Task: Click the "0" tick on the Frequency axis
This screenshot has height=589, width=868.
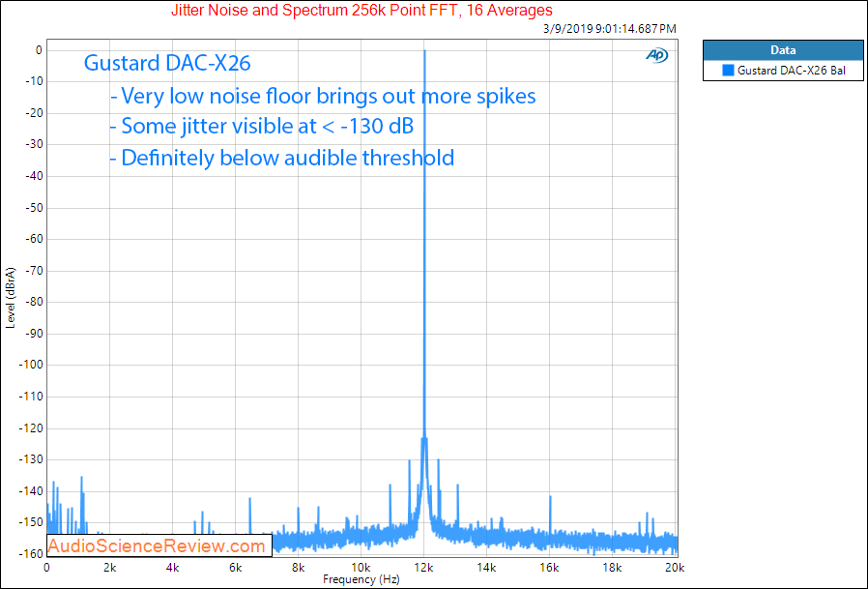Action: coord(46,568)
